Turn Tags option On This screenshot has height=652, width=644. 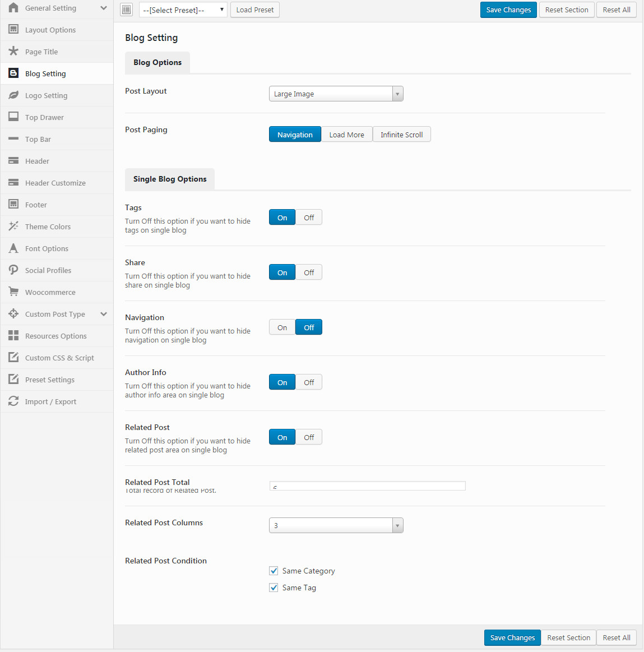(282, 218)
